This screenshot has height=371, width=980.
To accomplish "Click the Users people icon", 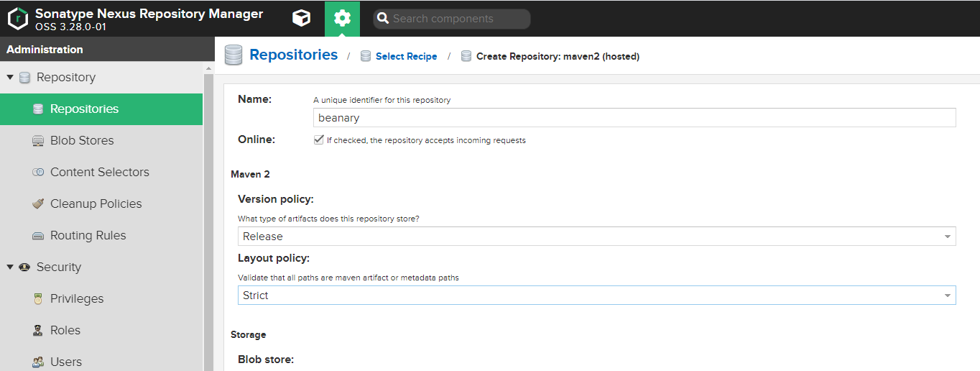I will coord(39,362).
